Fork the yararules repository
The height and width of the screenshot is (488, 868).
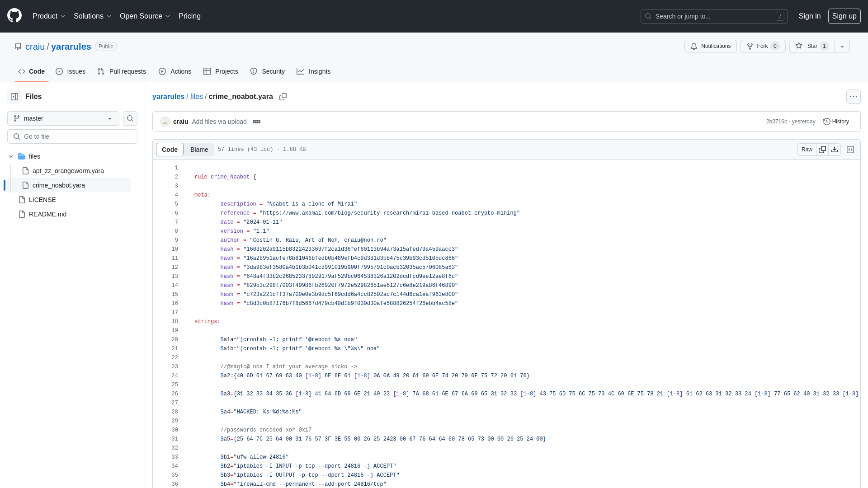763,46
